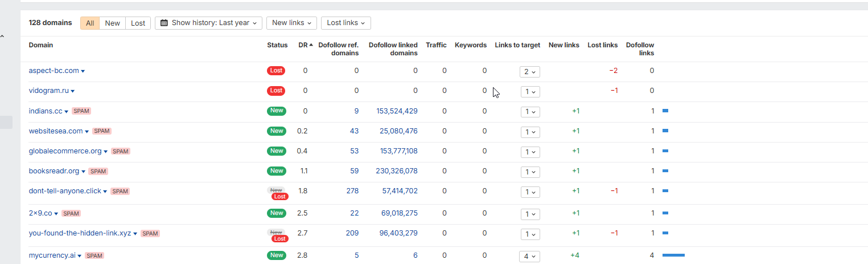Expand links to target for mycurrency.ai
Image resolution: width=868 pixels, height=264 pixels.
tap(529, 257)
